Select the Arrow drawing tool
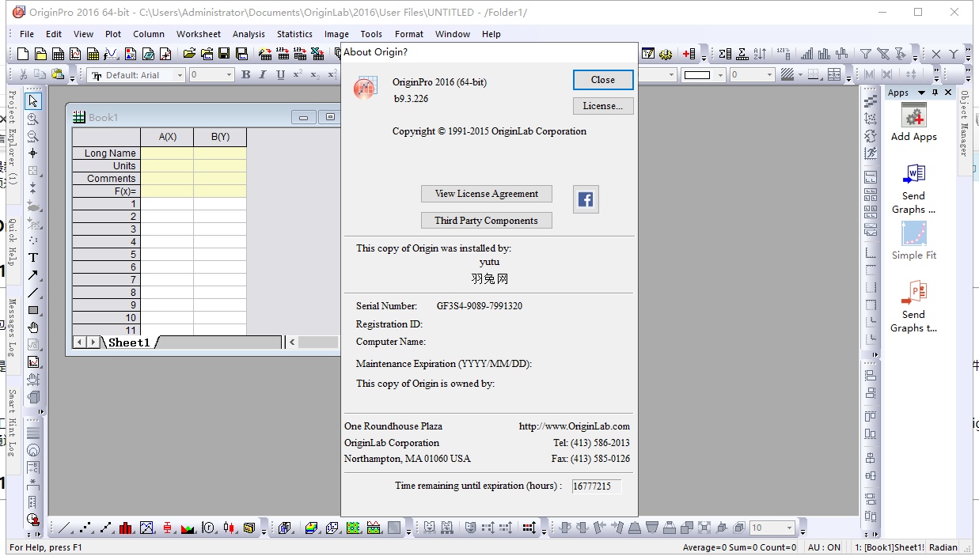Image resolution: width=979 pixels, height=560 pixels. point(33,275)
